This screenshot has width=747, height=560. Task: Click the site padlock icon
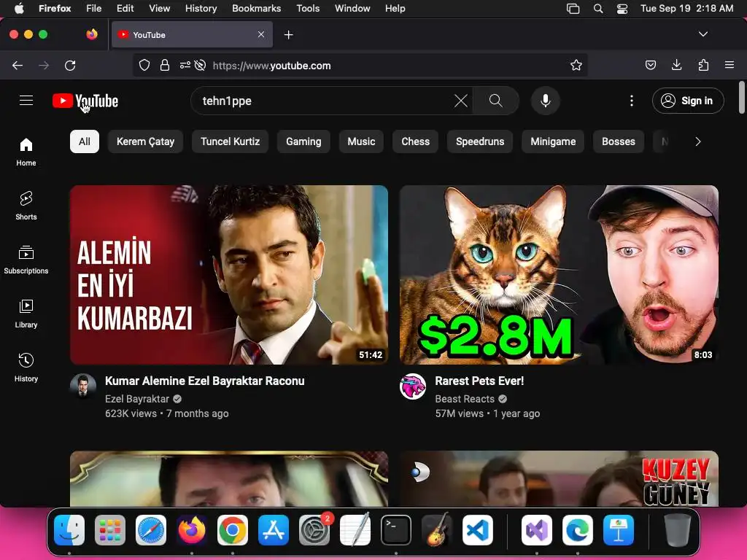(x=165, y=65)
